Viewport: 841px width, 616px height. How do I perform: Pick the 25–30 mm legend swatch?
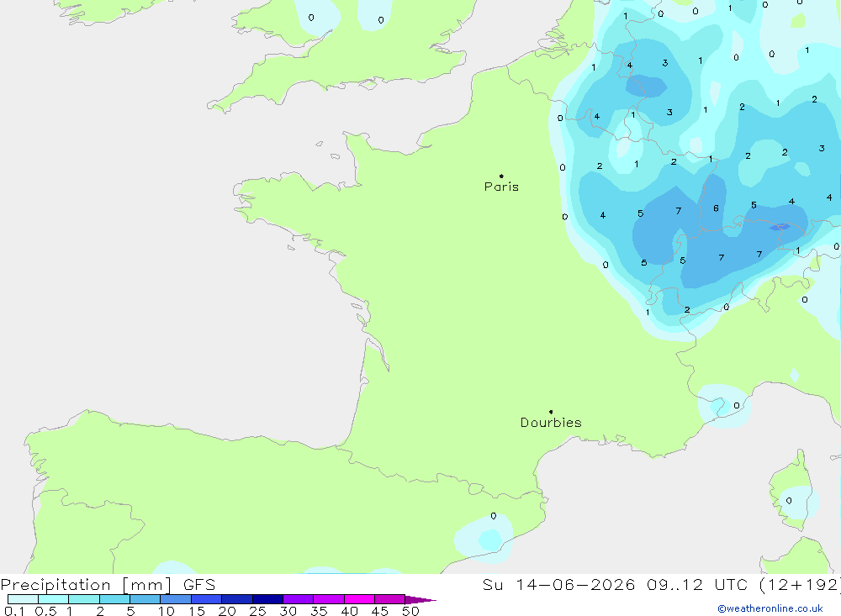(267, 599)
